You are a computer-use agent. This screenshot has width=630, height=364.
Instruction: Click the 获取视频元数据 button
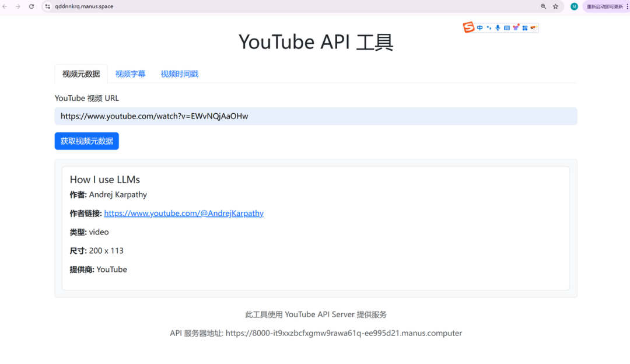tap(87, 141)
